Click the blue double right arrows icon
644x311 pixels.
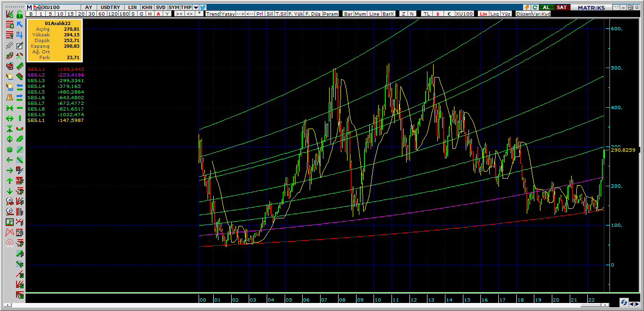20,97
